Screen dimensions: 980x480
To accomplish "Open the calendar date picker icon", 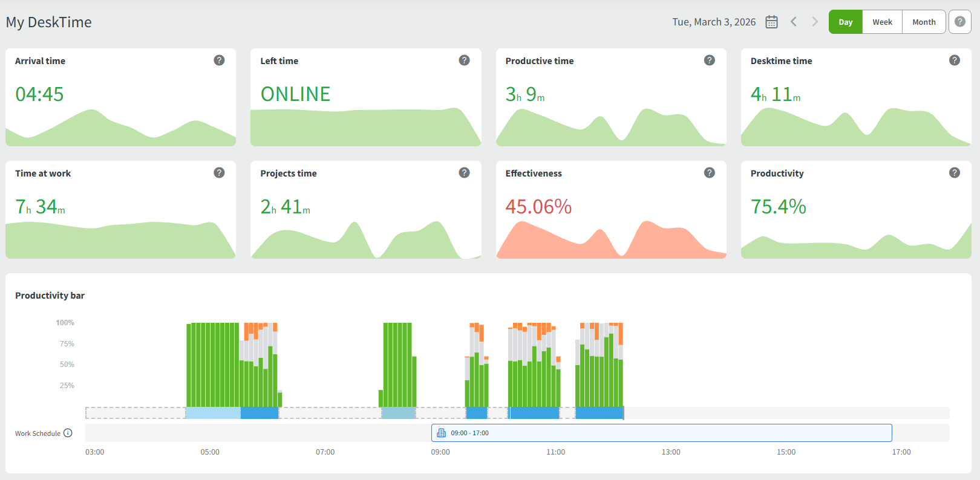I will tap(771, 22).
